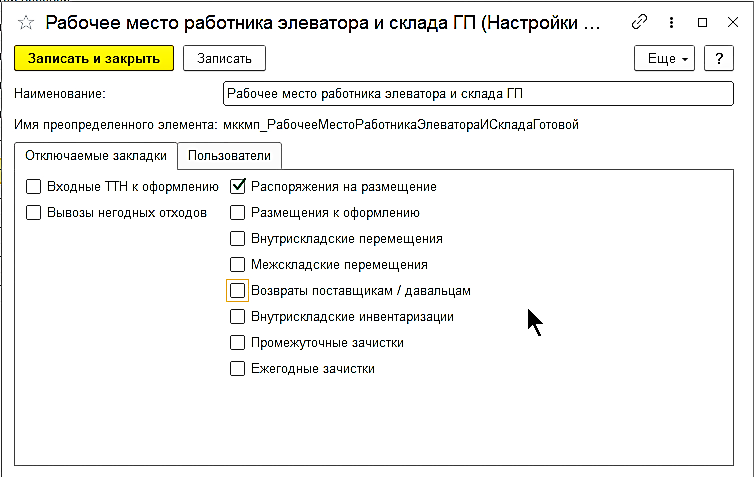Screen dimensions: 754x477
Task: Close the settings window
Action: [731, 22]
